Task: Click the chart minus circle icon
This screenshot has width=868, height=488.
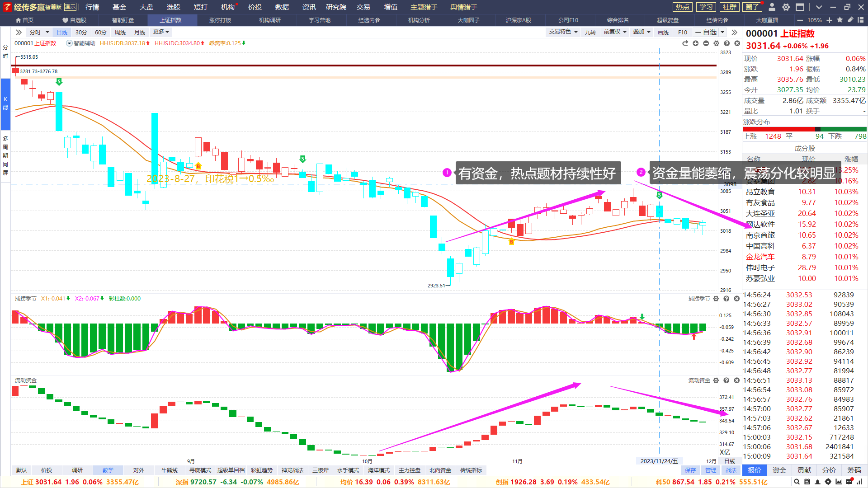Action: click(x=706, y=43)
